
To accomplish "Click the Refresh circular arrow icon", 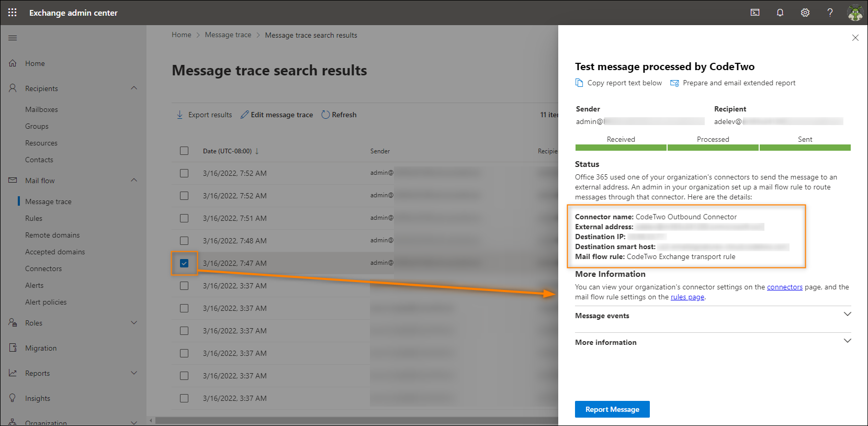I will click(x=325, y=115).
